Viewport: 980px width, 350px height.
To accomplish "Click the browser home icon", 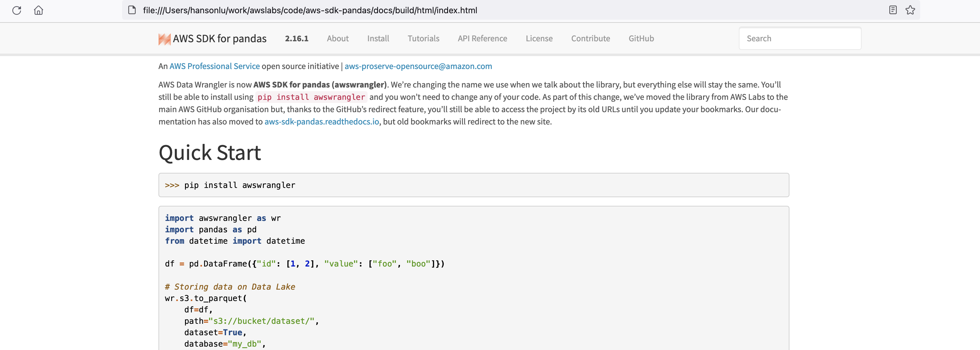I will 39,10.
